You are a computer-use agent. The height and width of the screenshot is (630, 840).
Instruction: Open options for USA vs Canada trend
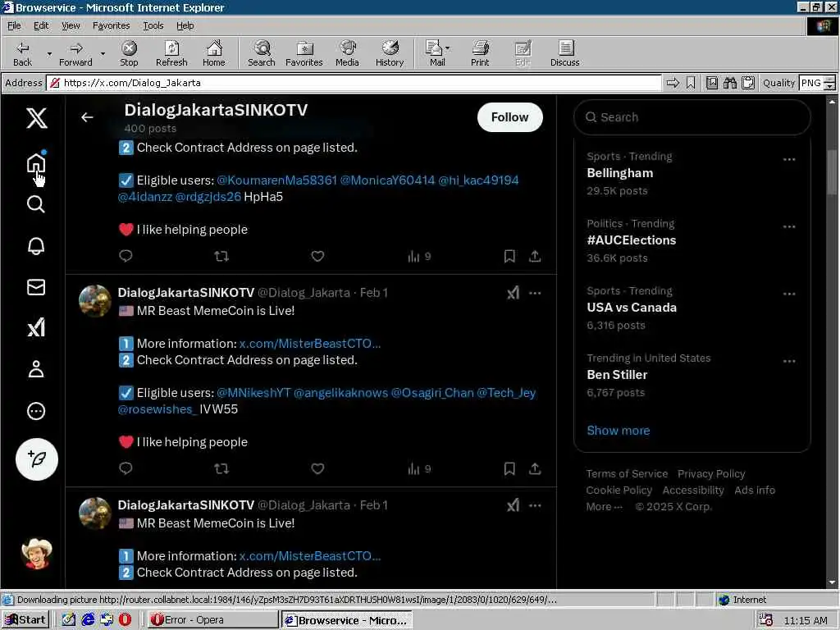[788, 294]
